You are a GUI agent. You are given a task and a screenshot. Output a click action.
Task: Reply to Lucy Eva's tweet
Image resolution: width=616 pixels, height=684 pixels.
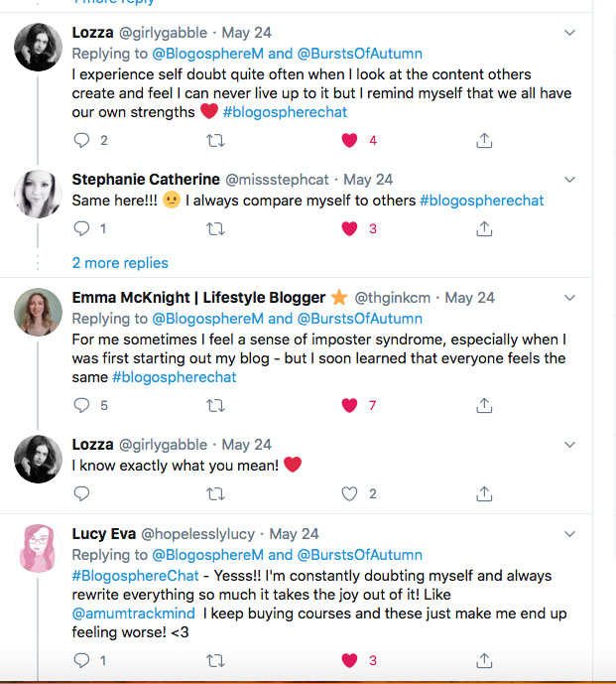point(81,660)
